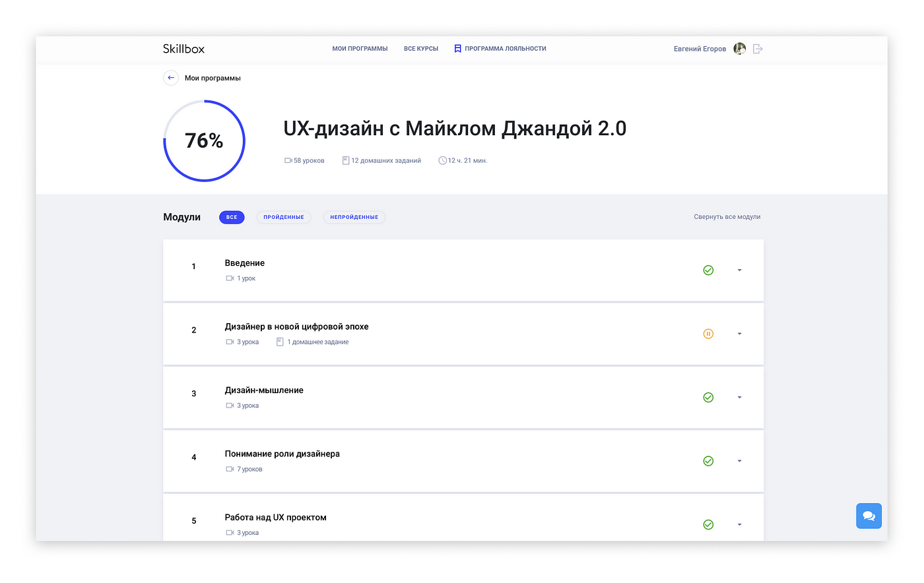The height and width of the screenshot is (583, 924).
Task: Click the clock icon beside 12 ч. 21 мин.
Action: 442,160
